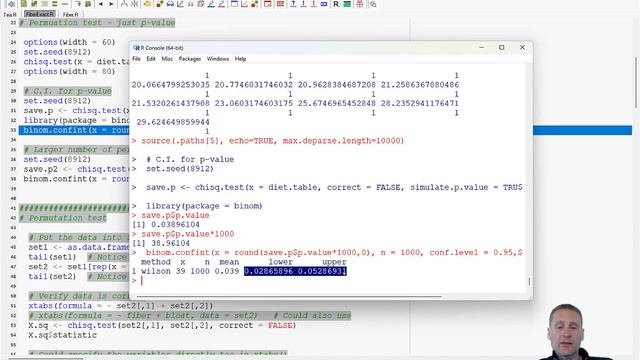Switch to the Fiber.R editor tab
640x360 pixels.
point(71,14)
